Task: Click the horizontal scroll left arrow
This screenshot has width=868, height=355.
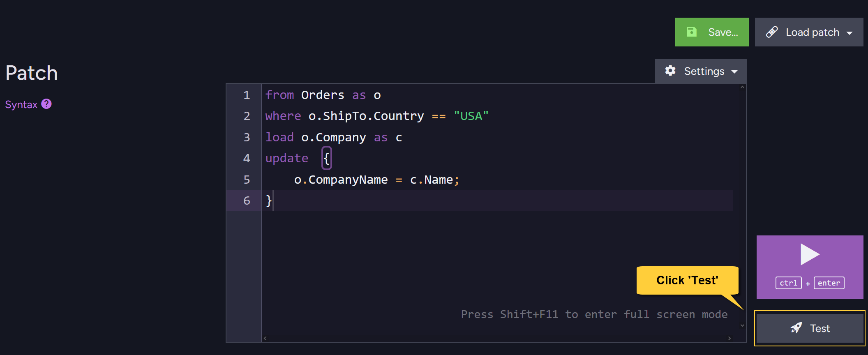Action: point(265,338)
